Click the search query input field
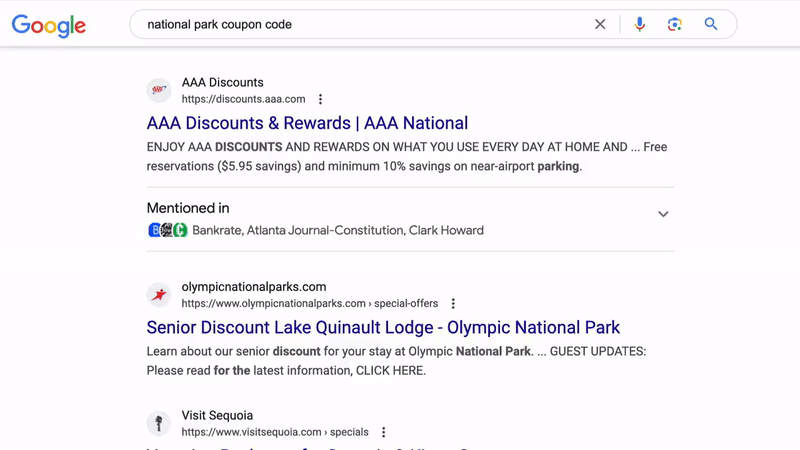Screen dimensions: 800x450 (x=360, y=24)
